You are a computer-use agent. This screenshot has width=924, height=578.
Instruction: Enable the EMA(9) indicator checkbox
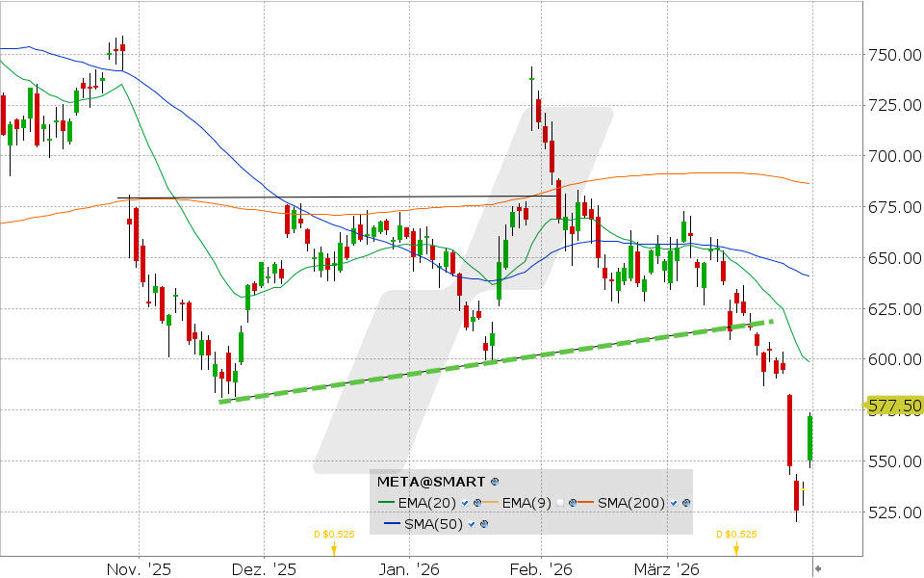560,502
